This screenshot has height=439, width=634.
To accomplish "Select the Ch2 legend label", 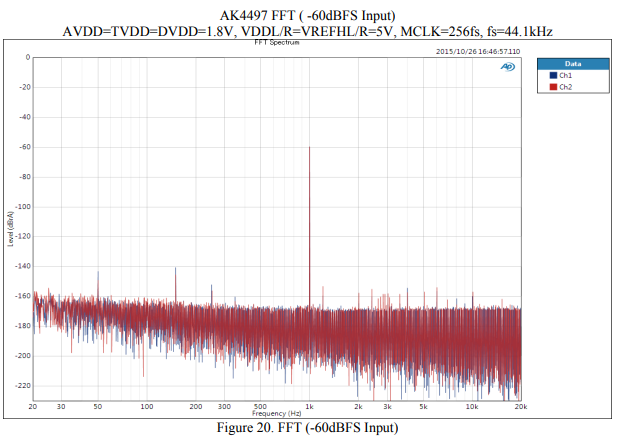I will [566, 87].
